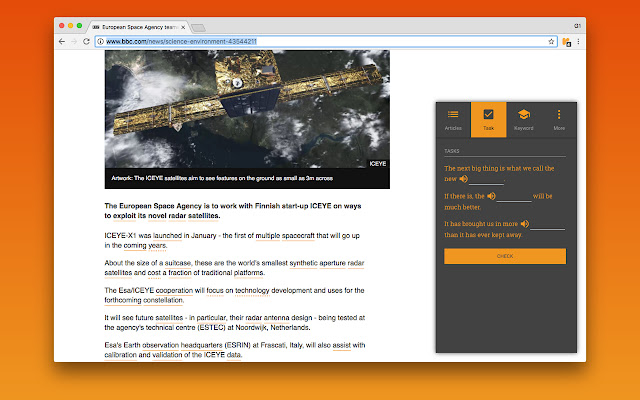Select the Task tab in the panel

click(x=489, y=120)
